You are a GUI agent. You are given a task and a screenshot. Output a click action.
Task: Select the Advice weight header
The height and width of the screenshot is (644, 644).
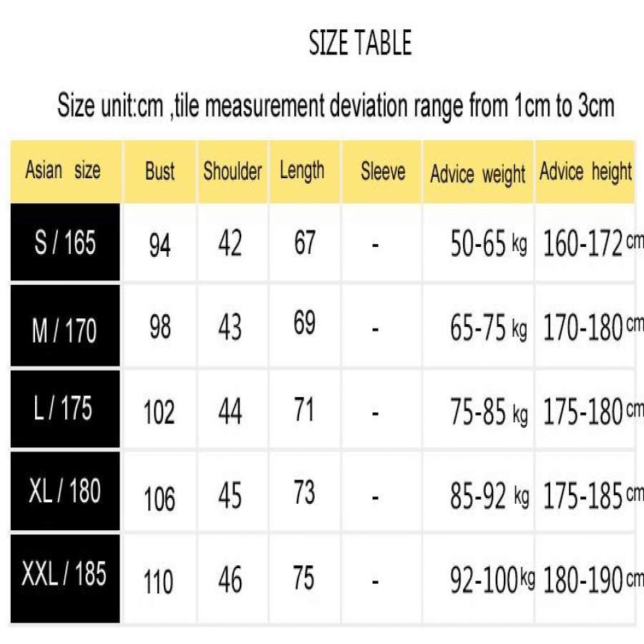[477, 174]
